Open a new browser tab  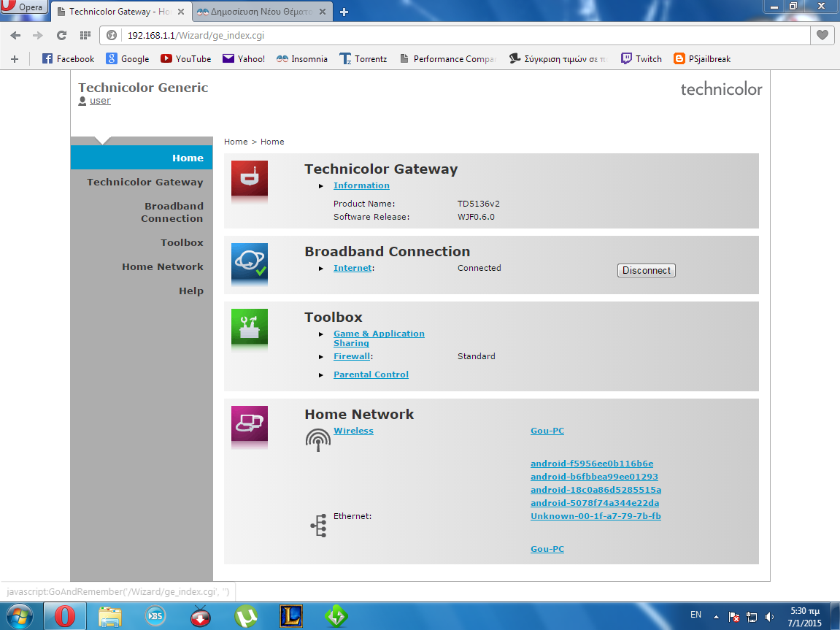click(344, 12)
